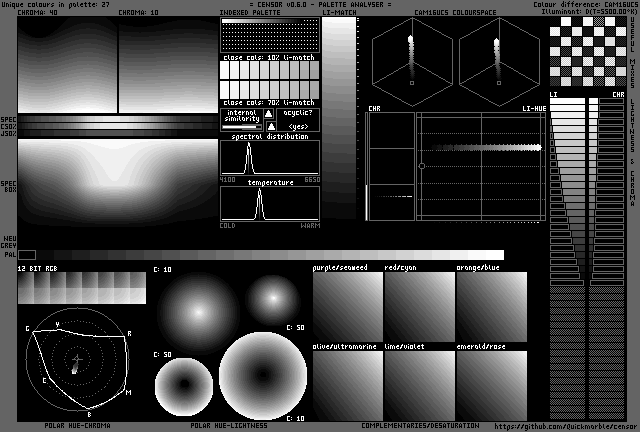The height and width of the screenshot is (432, 640).
Task: Click the INDEXED PALETTE heading
Action: tap(250, 13)
